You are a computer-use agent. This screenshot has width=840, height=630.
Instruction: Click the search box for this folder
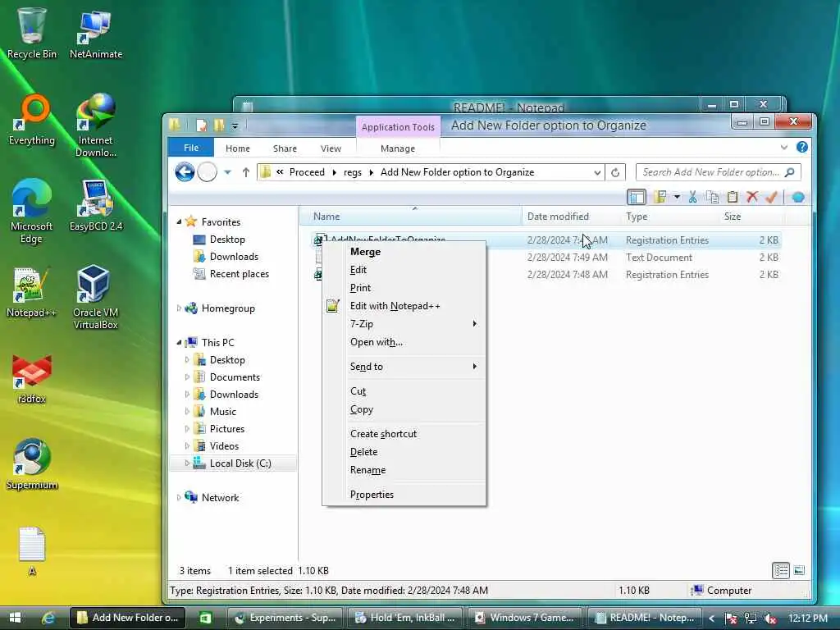[718, 172]
